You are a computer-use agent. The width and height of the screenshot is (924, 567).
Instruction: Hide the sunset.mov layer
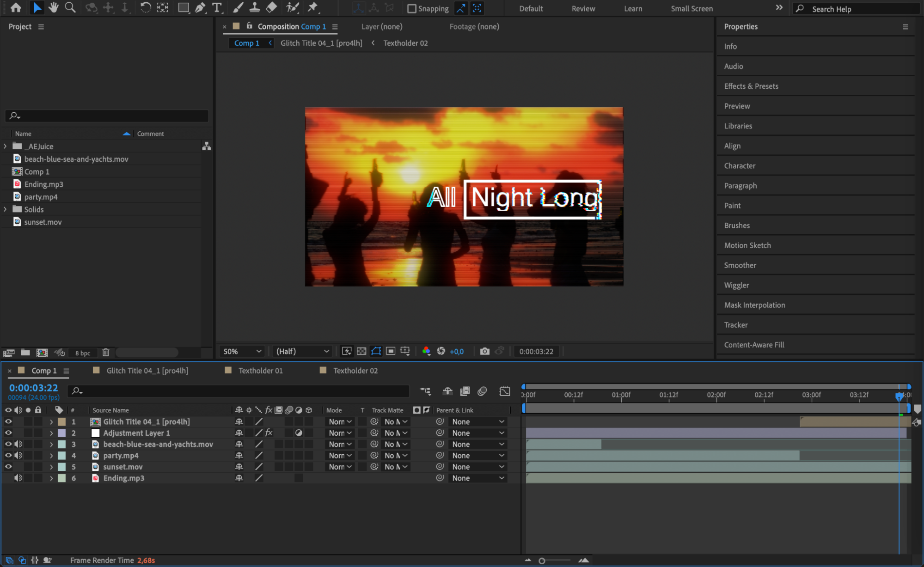[x=8, y=467]
